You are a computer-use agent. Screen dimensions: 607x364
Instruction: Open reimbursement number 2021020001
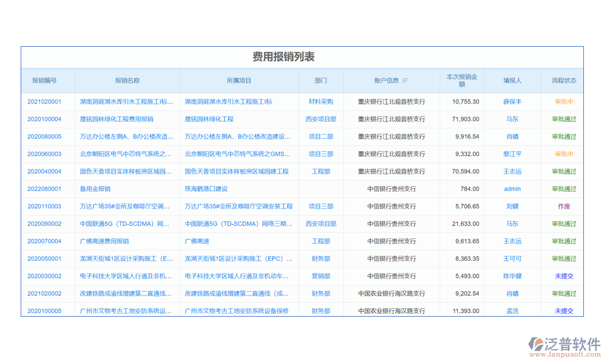44,102
